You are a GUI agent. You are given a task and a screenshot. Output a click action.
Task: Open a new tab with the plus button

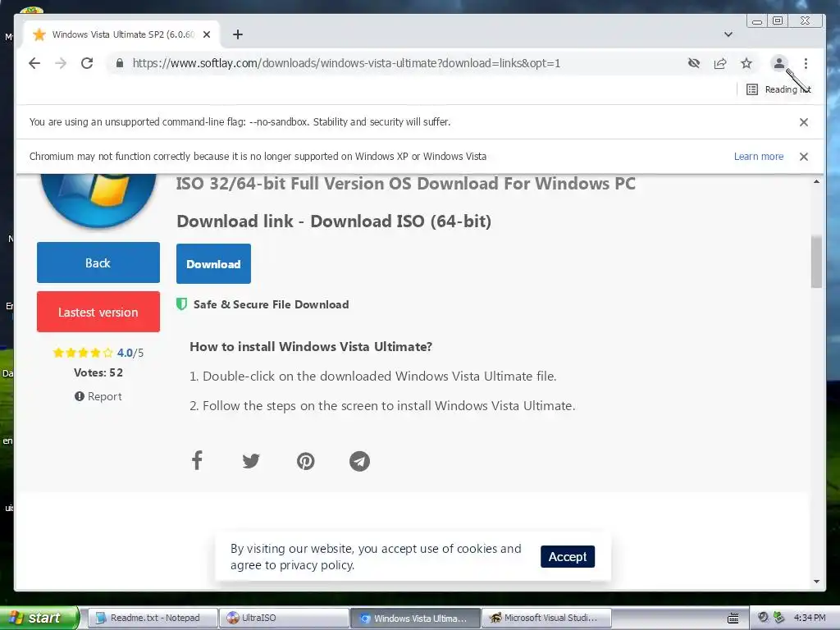pos(238,34)
